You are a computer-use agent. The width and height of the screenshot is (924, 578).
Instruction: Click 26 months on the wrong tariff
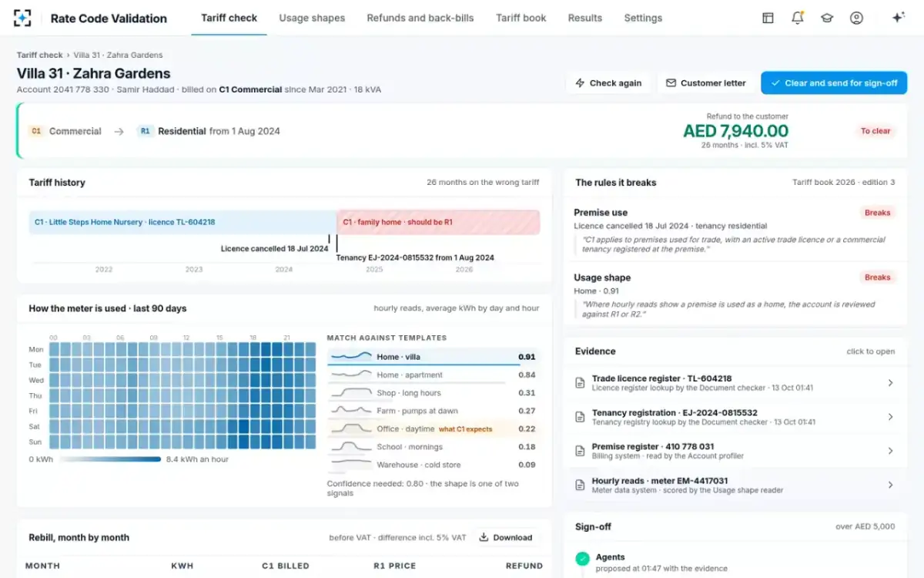point(483,183)
